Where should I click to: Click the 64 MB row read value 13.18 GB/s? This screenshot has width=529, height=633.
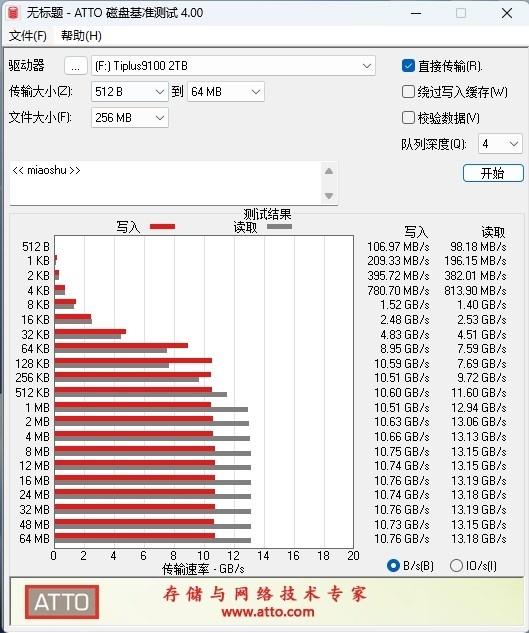(x=479, y=539)
